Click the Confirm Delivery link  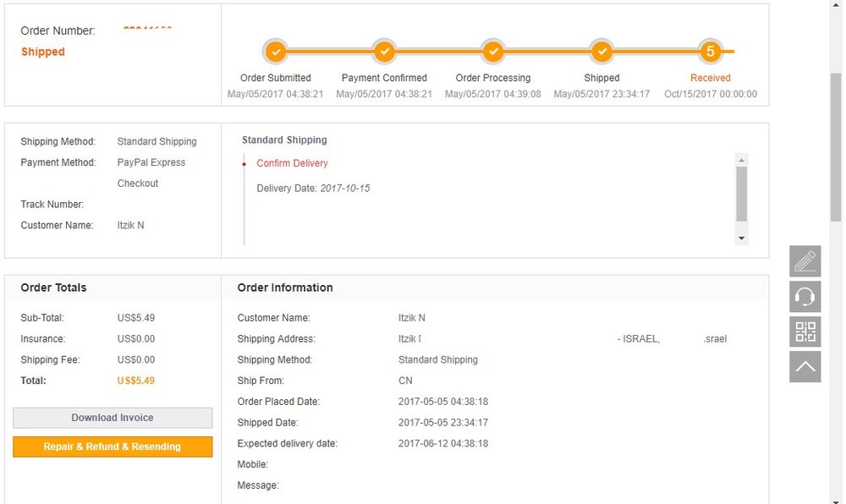[292, 163]
